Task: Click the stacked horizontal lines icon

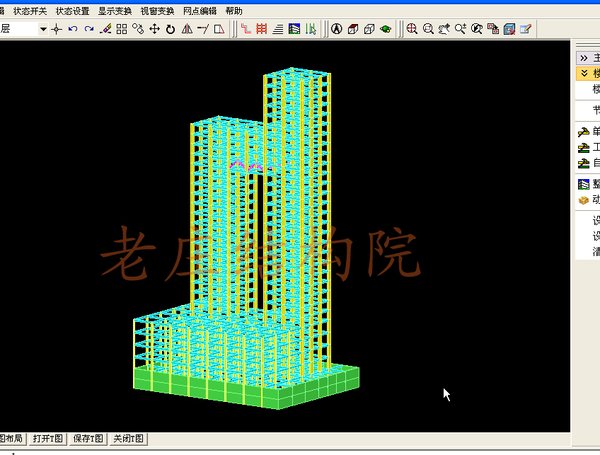Action: 278,29
